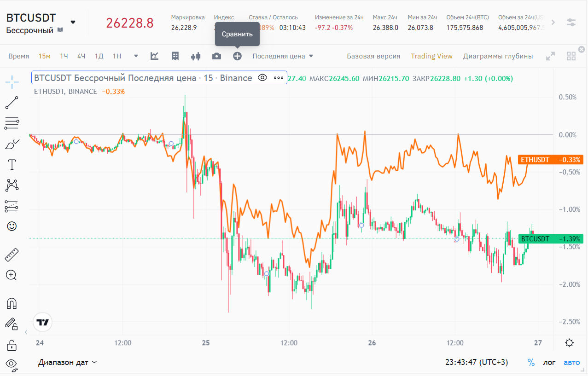Click the Compare plus icon
This screenshot has height=376, width=588.
click(x=237, y=56)
